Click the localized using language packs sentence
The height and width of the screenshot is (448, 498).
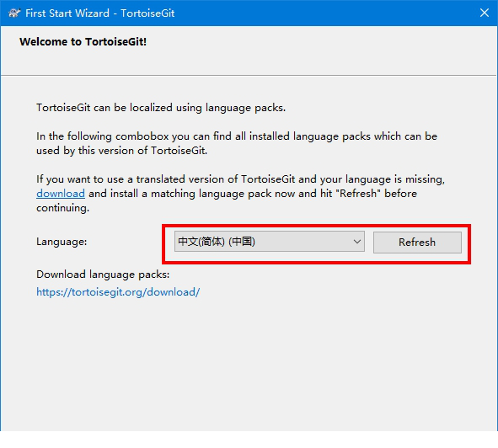click(x=161, y=108)
